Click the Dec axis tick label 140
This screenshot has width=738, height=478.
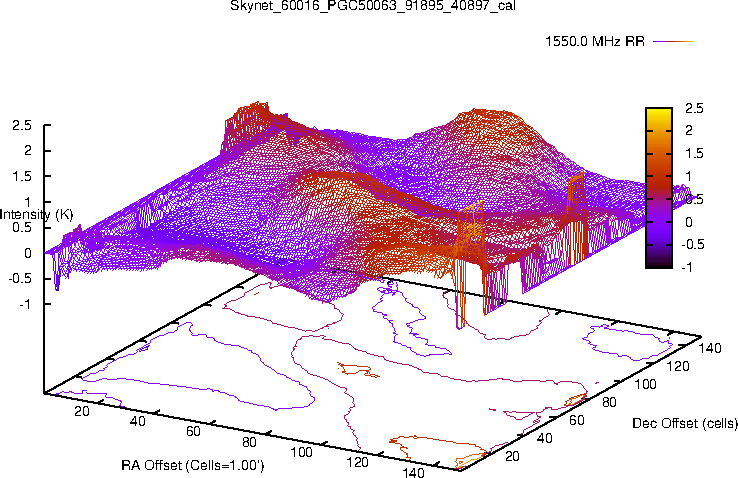pyautogui.click(x=710, y=348)
